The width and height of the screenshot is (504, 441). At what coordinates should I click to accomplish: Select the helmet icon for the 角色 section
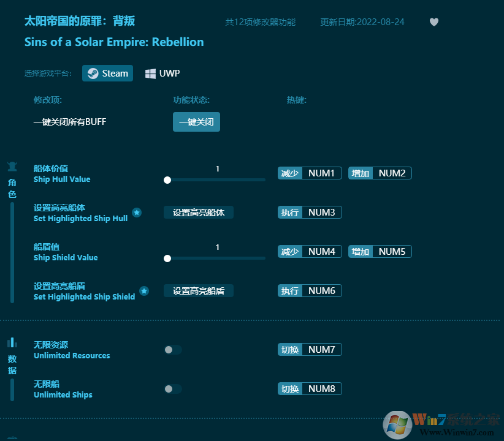tap(12, 166)
